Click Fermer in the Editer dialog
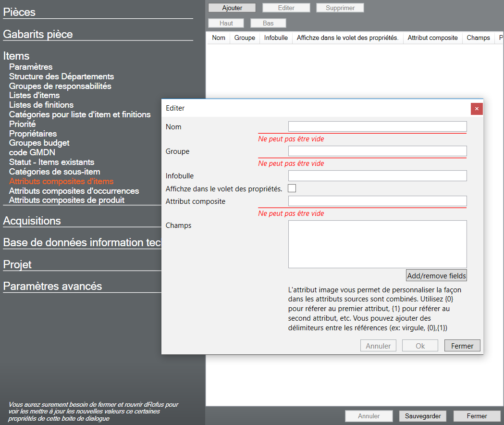This screenshot has width=504, height=425. pyautogui.click(x=462, y=346)
